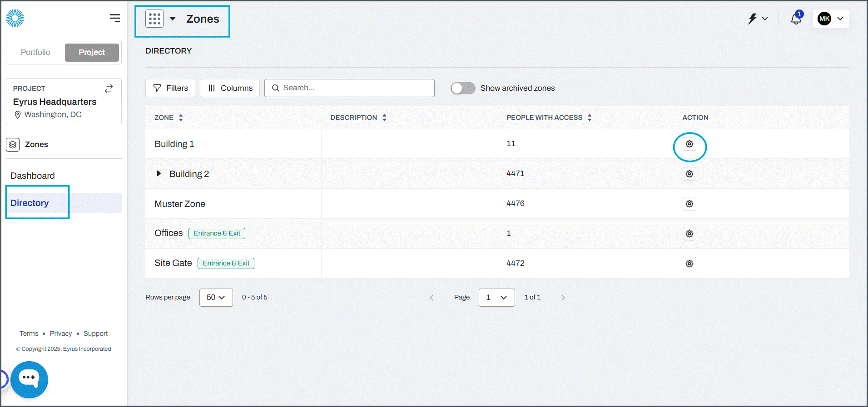Go to previous page arrow
868x407 pixels.
tap(432, 298)
